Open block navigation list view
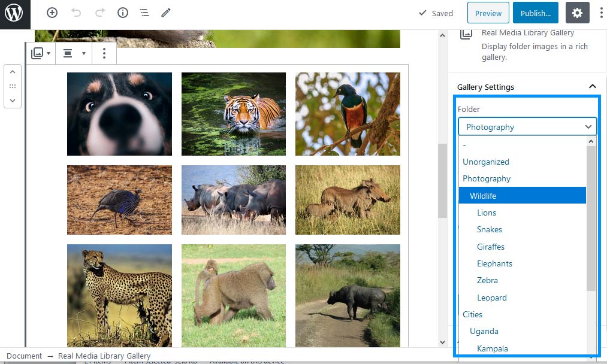Screen dimensions: 607x364 pyautogui.click(x=144, y=13)
